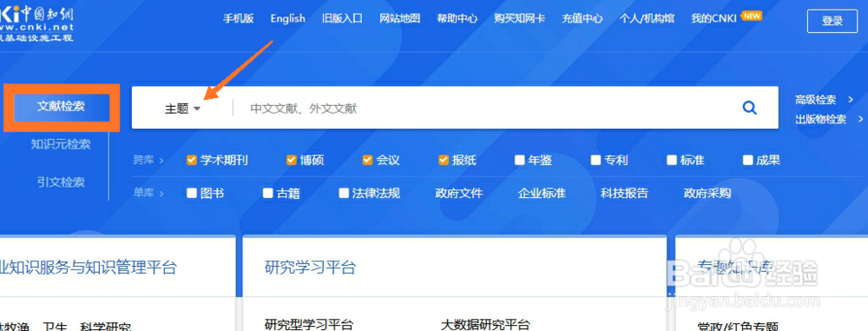
Task: Select the 文献检索 tab
Action: (61, 107)
